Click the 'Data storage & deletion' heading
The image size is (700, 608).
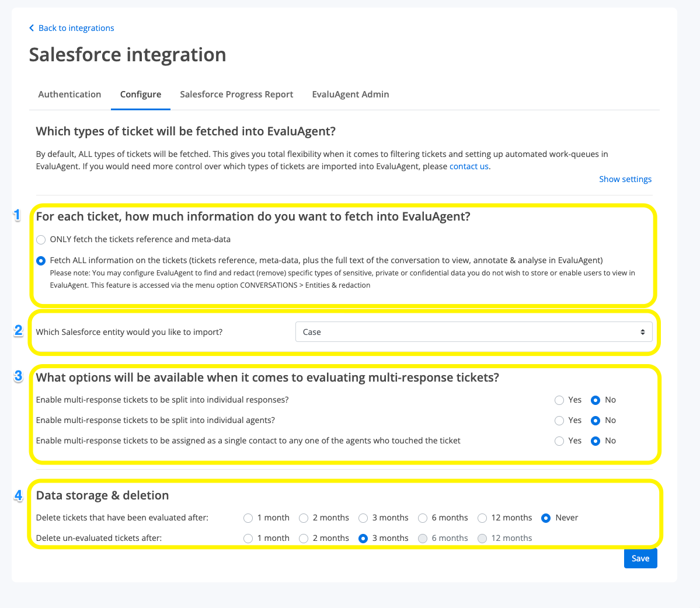pyautogui.click(x=102, y=495)
